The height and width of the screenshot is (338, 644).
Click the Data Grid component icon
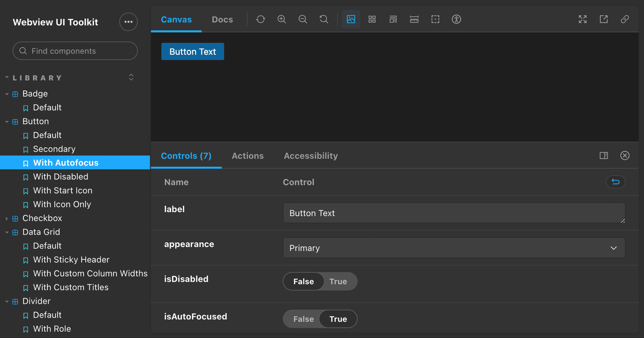click(x=15, y=233)
